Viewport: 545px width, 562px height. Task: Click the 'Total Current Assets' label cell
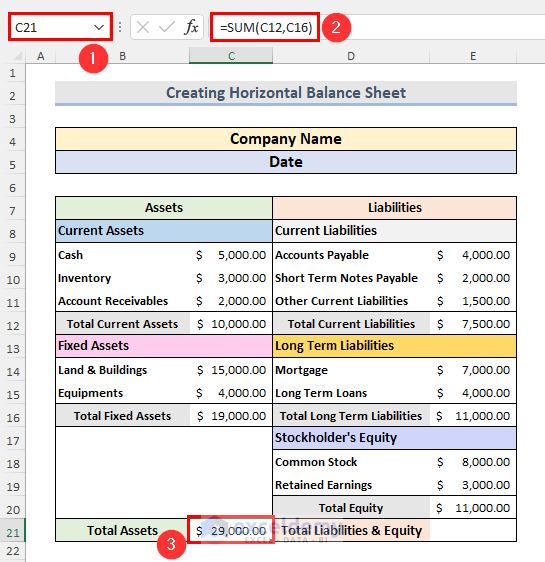123,324
